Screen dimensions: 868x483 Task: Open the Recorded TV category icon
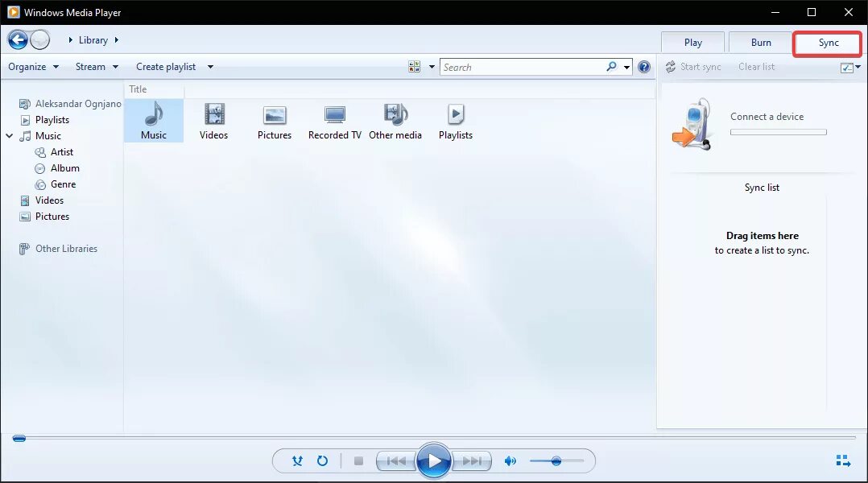(x=334, y=121)
